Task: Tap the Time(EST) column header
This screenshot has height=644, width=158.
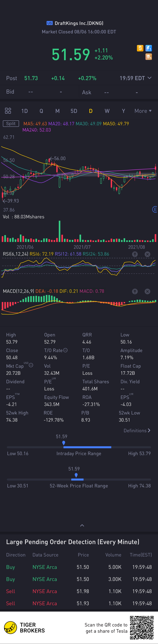Action: point(141,555)
